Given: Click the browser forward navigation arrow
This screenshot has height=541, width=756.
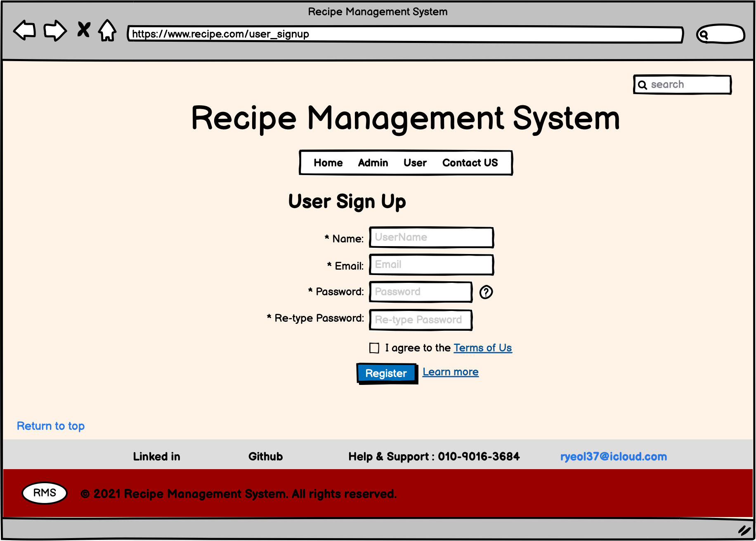Looking at the screenshot, I should pyautogui.click(x=55, y=30).
